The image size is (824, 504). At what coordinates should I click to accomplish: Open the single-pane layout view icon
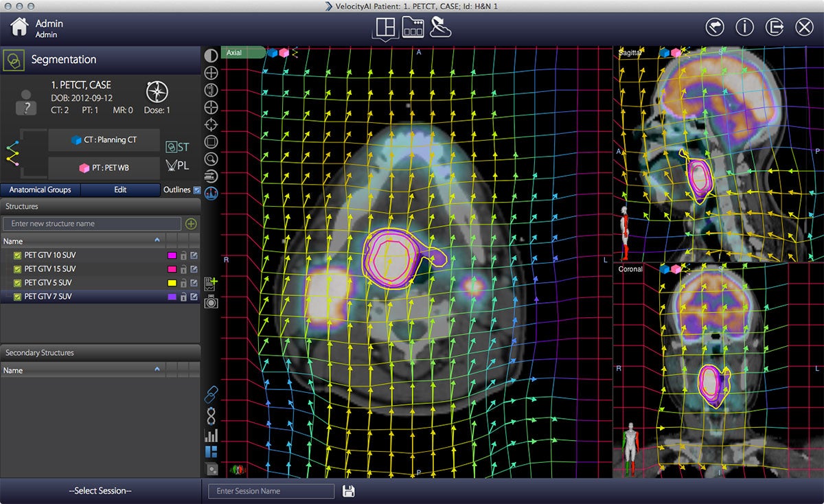(385, 27)
